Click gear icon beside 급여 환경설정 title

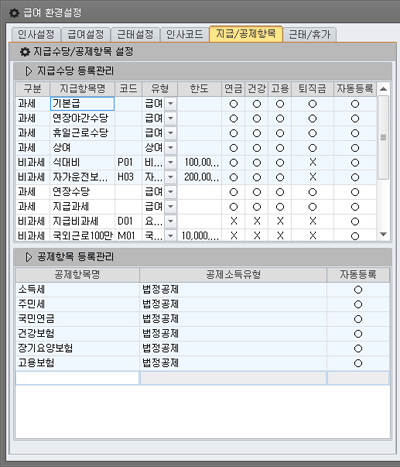(14, 13)
